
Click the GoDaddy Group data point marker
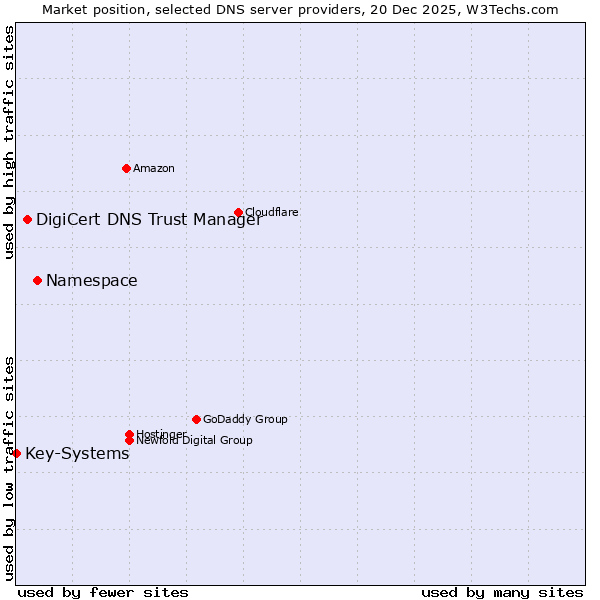pos(196,419)
